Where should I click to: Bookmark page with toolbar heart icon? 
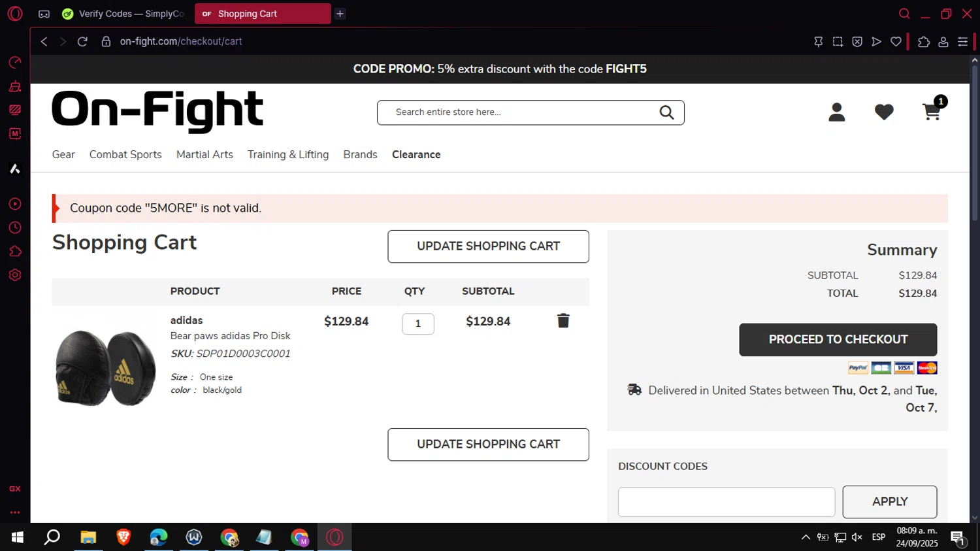[896, 41]
